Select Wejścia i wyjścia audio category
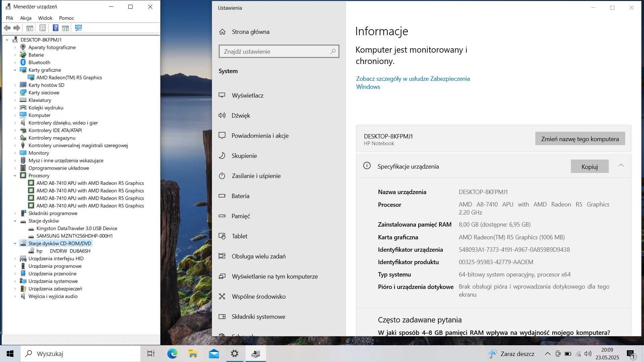The image size is (644, 362). coord(53,296)
